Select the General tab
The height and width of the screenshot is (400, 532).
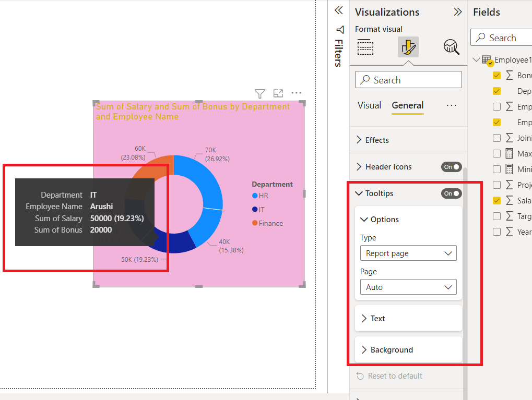point(407,105)
